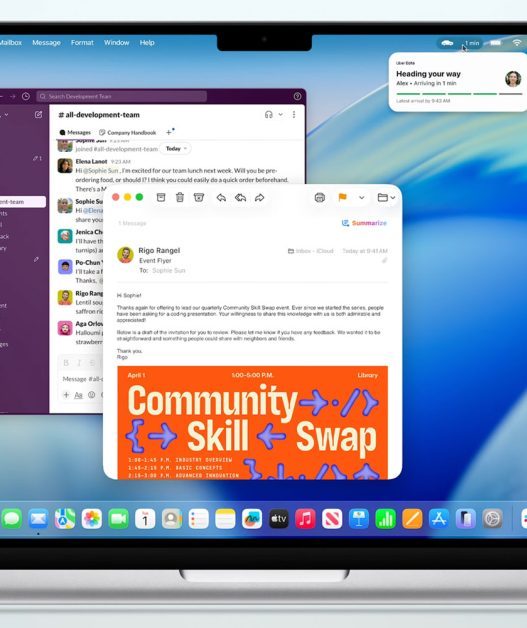This screenshot has height=628, width=527.
Task: Start a huddle with the headphones icon
Action: [269, 115]
